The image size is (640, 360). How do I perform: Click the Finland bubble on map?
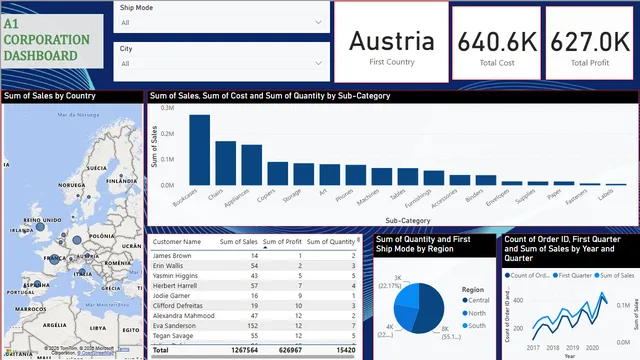(121, 176)
